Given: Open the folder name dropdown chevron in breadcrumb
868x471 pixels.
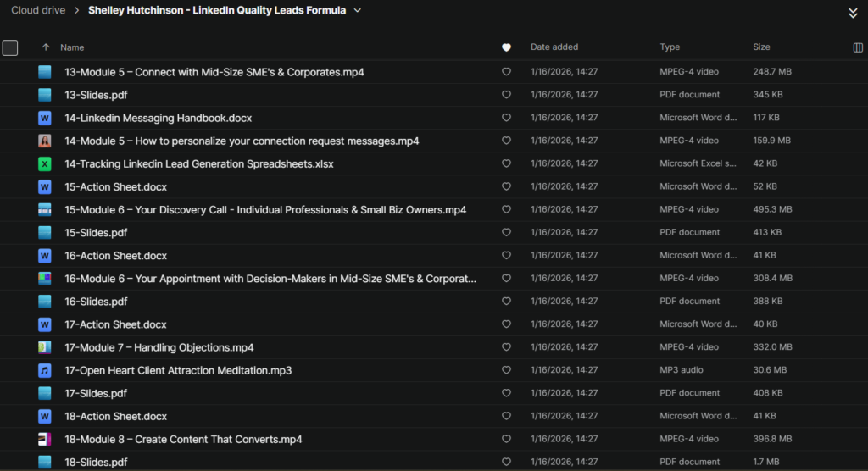Looking at the screenshot, I should [x=358, y=10].
